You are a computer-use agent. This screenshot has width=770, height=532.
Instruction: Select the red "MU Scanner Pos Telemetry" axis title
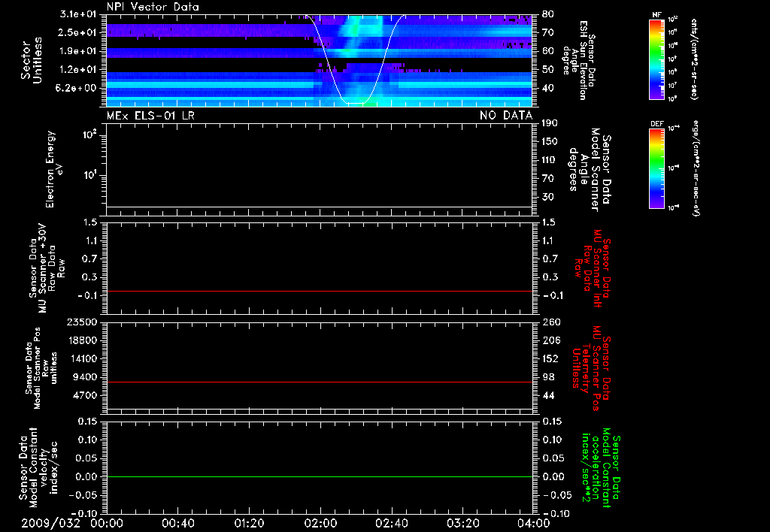click(591, 368)
